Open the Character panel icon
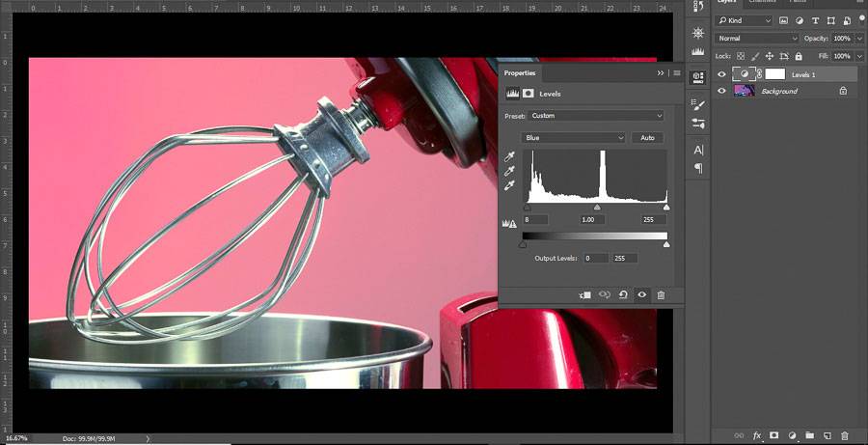The image size is (868, 445). click(x=699, y=150)
